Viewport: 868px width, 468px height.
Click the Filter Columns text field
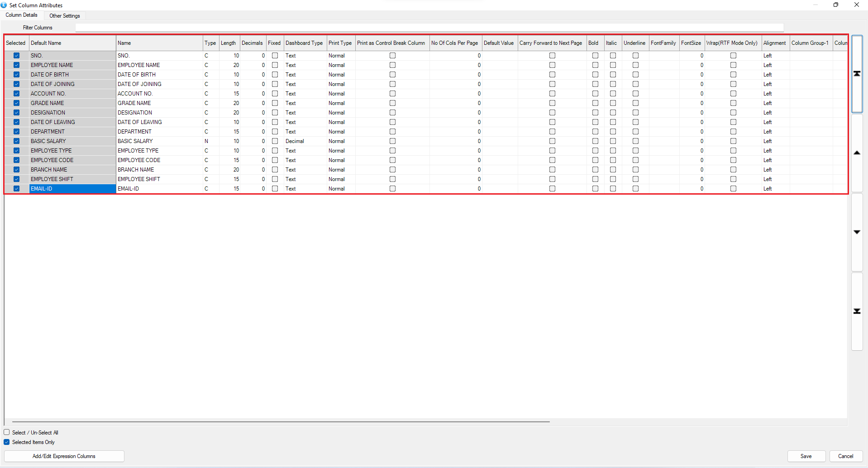(429, 28)
